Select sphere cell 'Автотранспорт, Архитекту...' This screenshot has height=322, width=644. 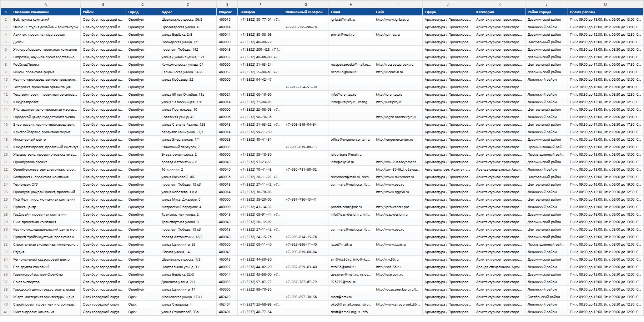pyautogui.click(x=448, y=170)
